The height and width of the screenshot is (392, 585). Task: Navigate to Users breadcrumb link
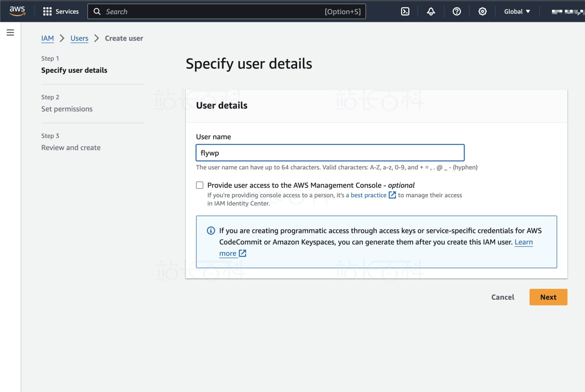click(79, 38)
